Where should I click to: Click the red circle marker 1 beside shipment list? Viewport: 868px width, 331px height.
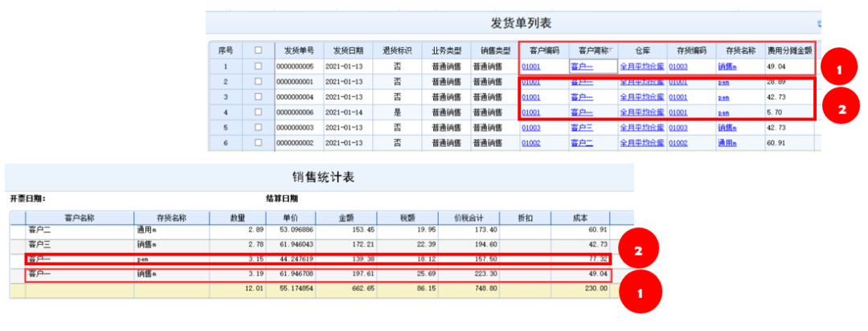tap(838, 70)
